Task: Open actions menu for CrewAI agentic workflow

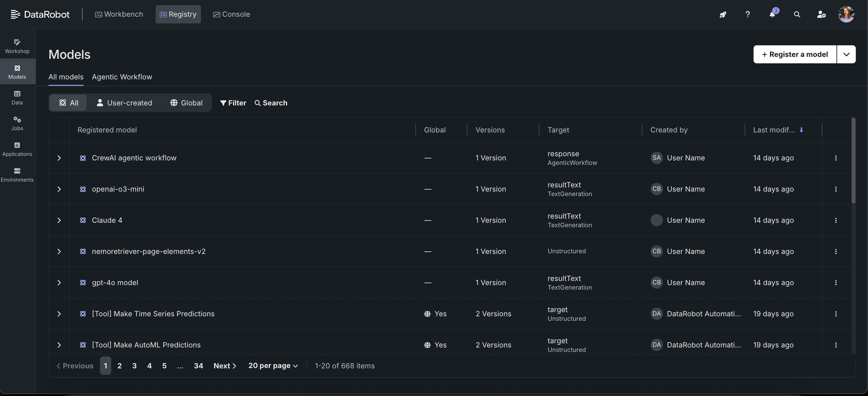Action: pyautogui.click(x=836, y=158)
